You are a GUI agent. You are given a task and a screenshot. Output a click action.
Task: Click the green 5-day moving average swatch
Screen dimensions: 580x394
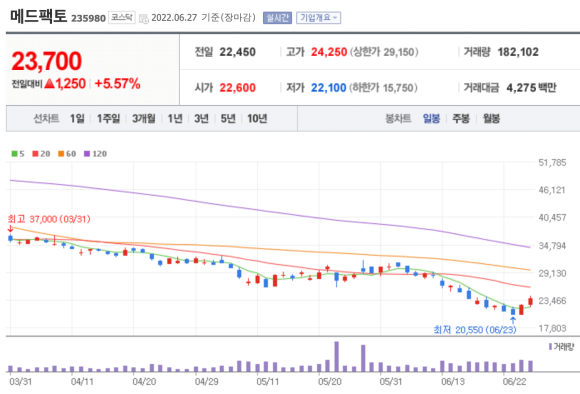pos(14,154)
